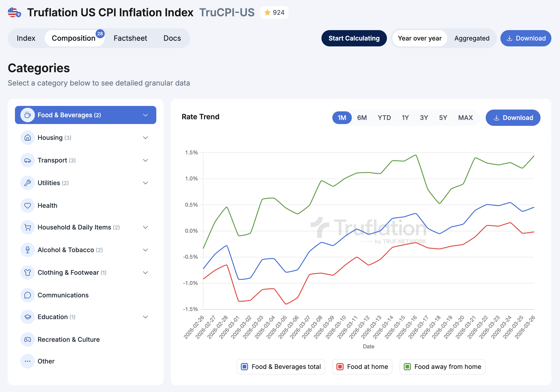Click the Transport car icon

point(28,160)
